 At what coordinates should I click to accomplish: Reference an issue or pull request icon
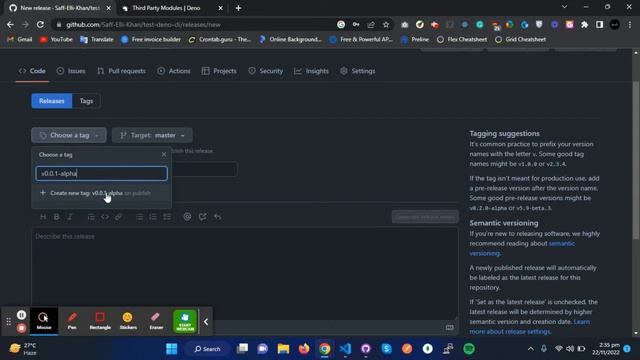pyautogui.click(x=202, y=217)
